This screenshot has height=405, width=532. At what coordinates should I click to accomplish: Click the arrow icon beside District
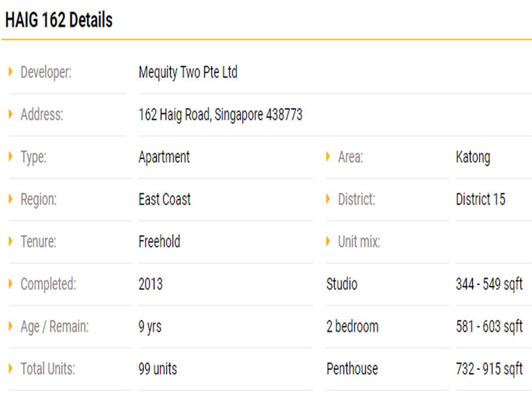pyautogui.click(x=328, y=199)
